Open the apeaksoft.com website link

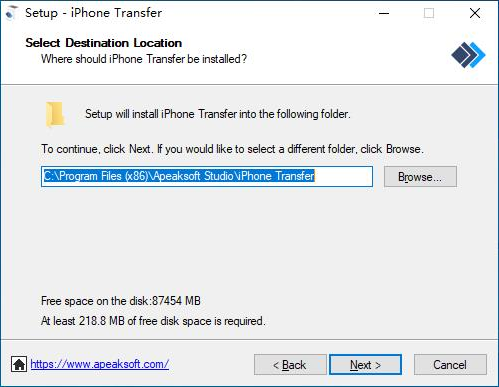[x=100, y=364]
